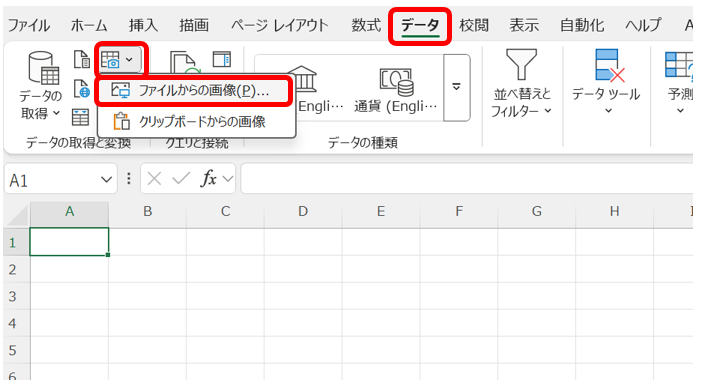Expand the chevron next to fx
Viewport: 701px width, 384px height.
pyautogui.click(x=228, y=179)
